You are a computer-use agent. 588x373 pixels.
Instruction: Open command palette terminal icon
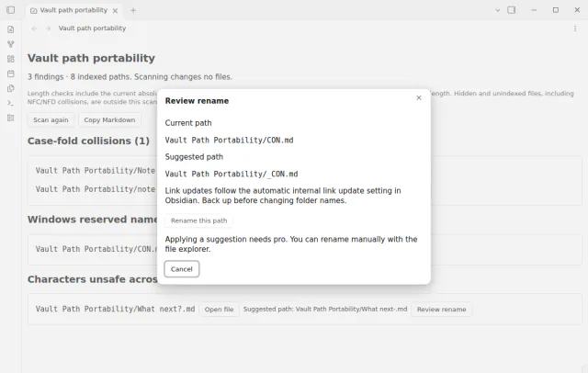pos(10,103)
